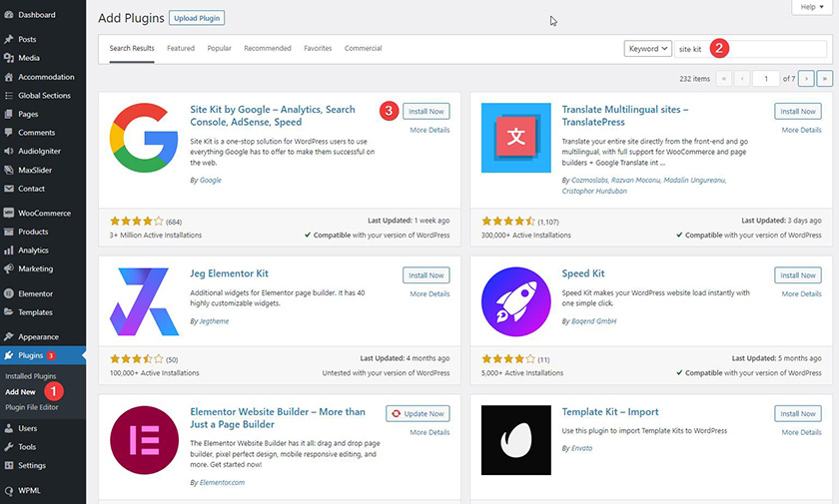Click the Appearance brush icon
Viewport: 839px width, 504px height.
click(9, 336)
